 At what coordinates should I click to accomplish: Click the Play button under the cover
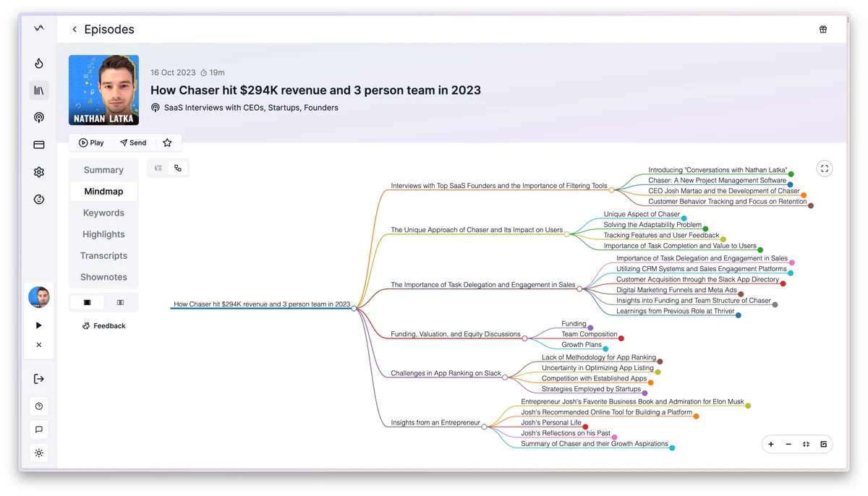(x=91, y=142)
